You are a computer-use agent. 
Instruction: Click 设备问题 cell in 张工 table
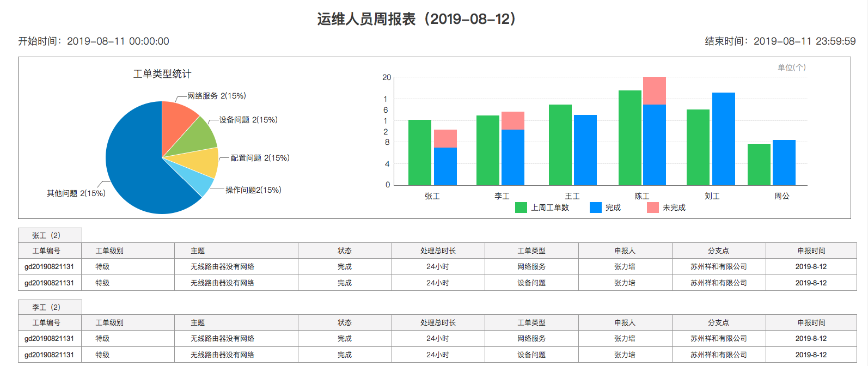(531, 283)
